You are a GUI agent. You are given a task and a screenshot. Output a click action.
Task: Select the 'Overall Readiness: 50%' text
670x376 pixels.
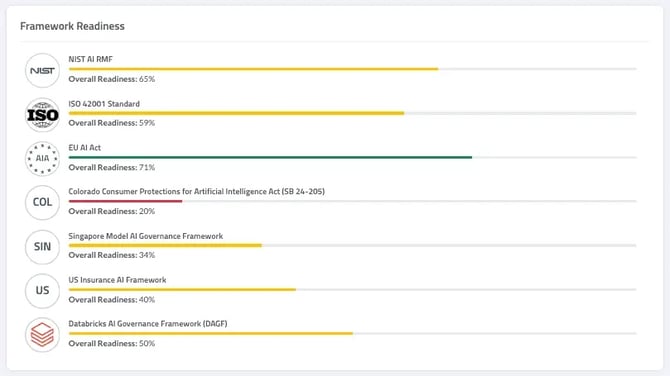(x=112, y=344)
